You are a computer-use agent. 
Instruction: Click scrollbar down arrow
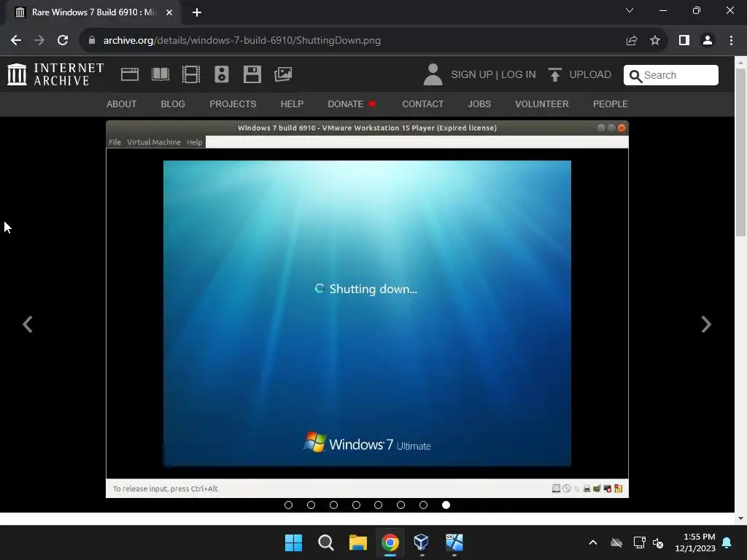[740, 518]
